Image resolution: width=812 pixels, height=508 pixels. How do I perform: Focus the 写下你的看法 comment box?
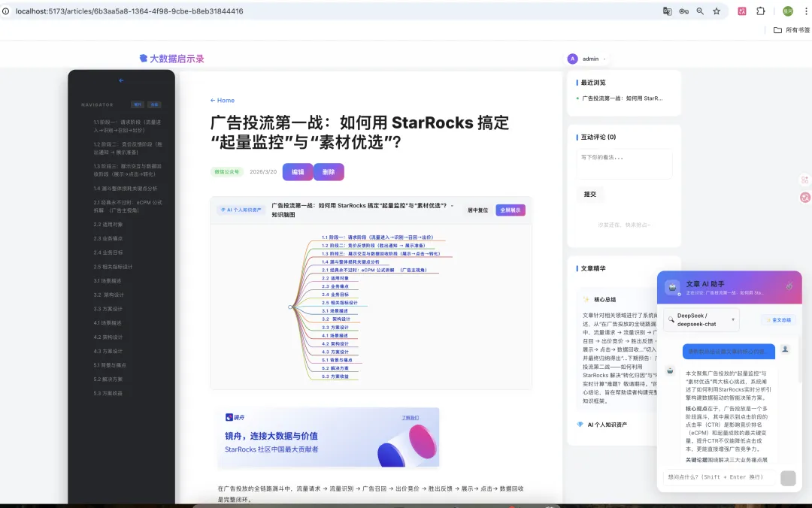pyautogui.click(x=624, y=164)
